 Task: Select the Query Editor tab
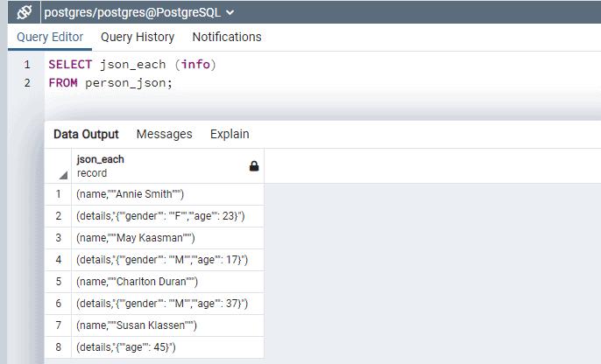[x=50, y=37]
